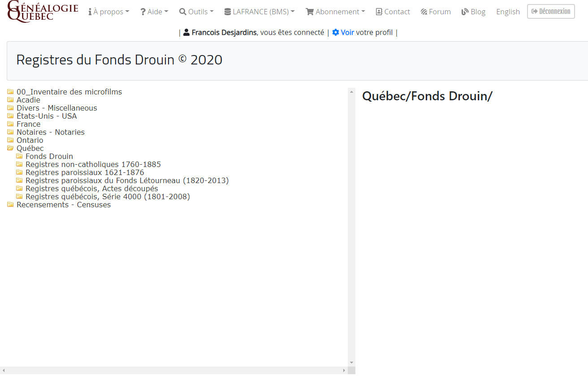Viewport: 588px width, 376px height.
Task: Click the Forum signal icon
Action: (424, 12)
